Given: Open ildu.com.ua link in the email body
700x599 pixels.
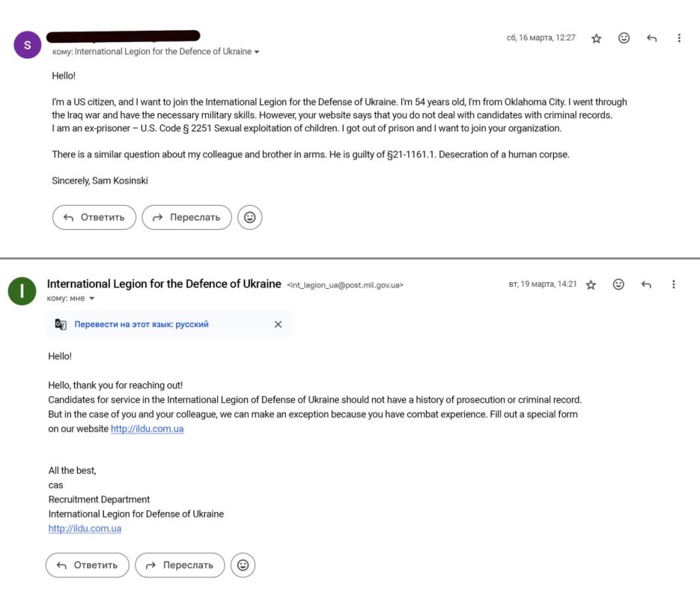Looking at the screenshot, I should click(147, 429).
